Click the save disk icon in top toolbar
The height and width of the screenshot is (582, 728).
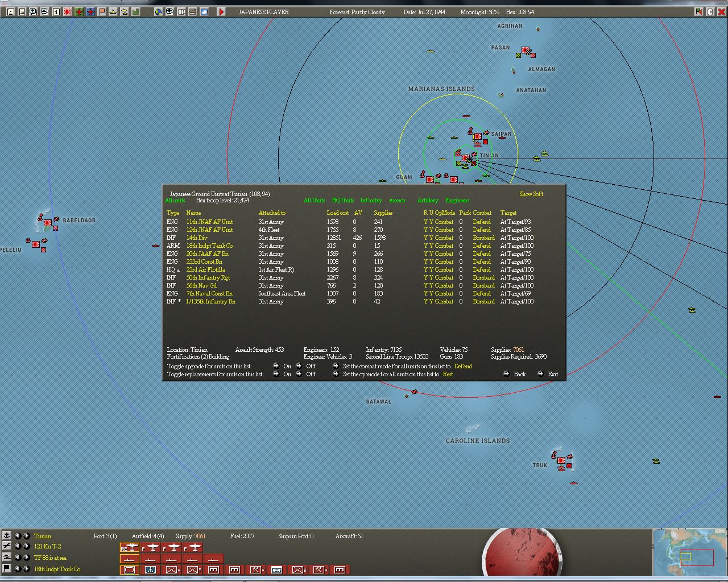pyautogui.click(x=10, y=11)
